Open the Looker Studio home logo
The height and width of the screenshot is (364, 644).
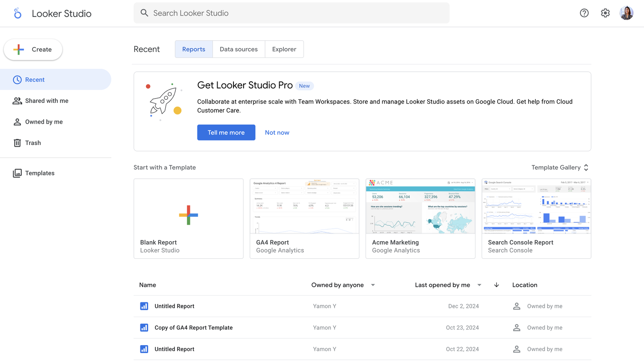[18, 13]
